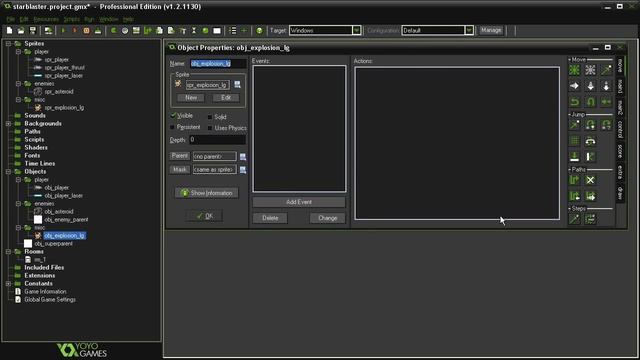
Task: Toggle the Visible checkbox
Action: tap(173, 116)
